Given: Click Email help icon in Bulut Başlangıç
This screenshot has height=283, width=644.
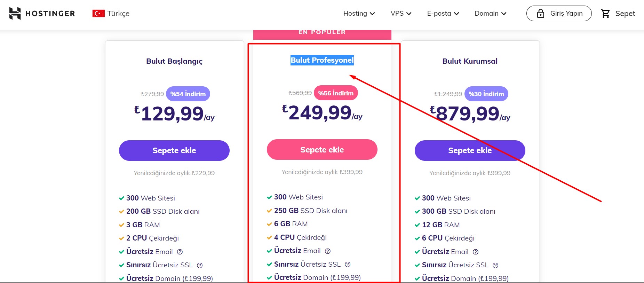Looking at the screenshot, I should (x=180, y=252).
